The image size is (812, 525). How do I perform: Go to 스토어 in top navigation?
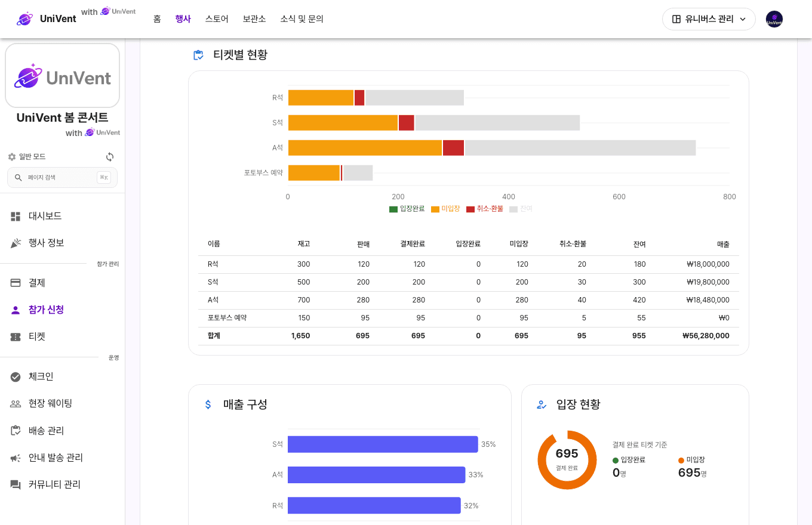217,19
